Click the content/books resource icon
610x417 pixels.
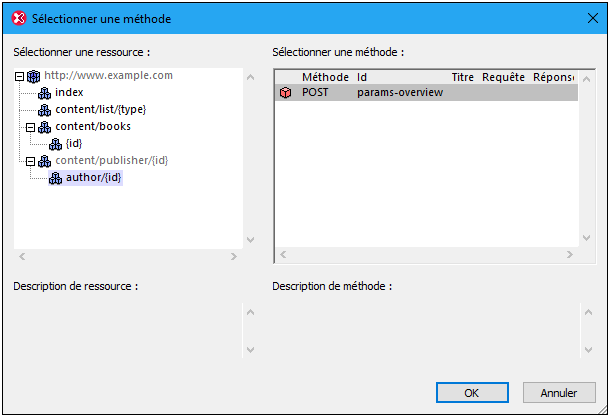[44, 127]
